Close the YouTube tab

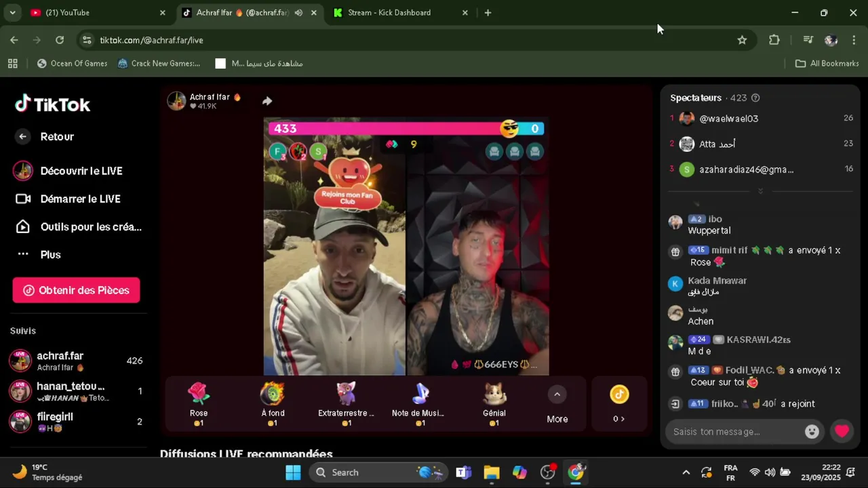click(x=162, y=12)
